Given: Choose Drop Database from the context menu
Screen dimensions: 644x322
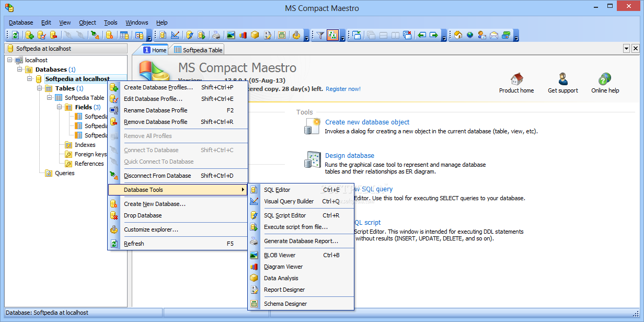Looking at the screenshot, I should pos(178,215).
